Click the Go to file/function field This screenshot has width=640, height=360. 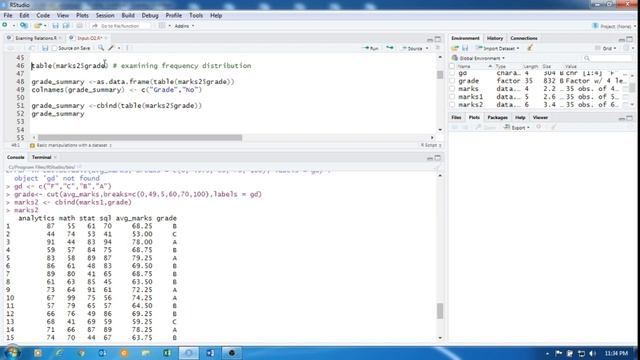pos(120,26)
